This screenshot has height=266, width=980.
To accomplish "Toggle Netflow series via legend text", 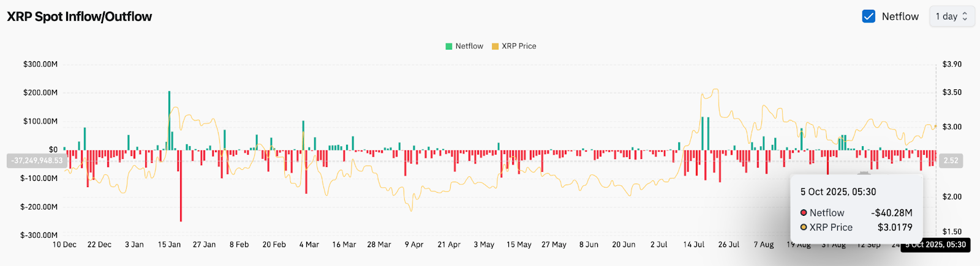I will 469,46.
